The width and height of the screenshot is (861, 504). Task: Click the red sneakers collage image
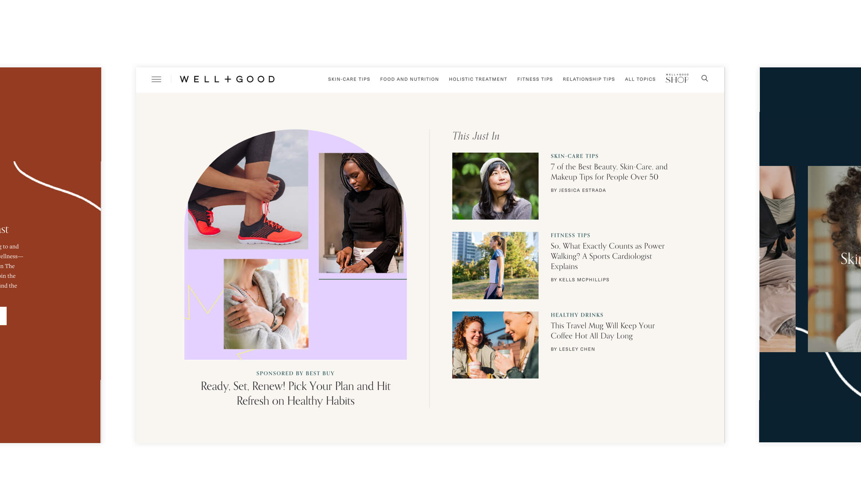(248, 190)
